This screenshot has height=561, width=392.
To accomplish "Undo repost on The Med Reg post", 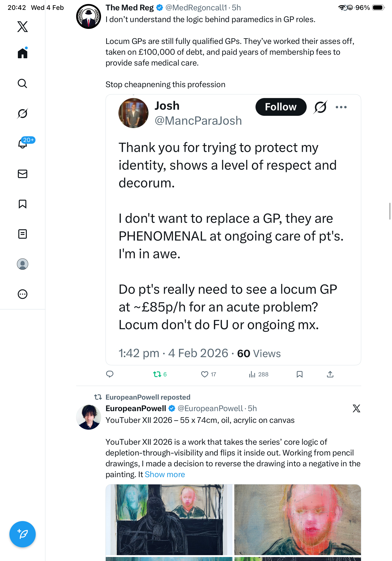I will click(157, 374).
